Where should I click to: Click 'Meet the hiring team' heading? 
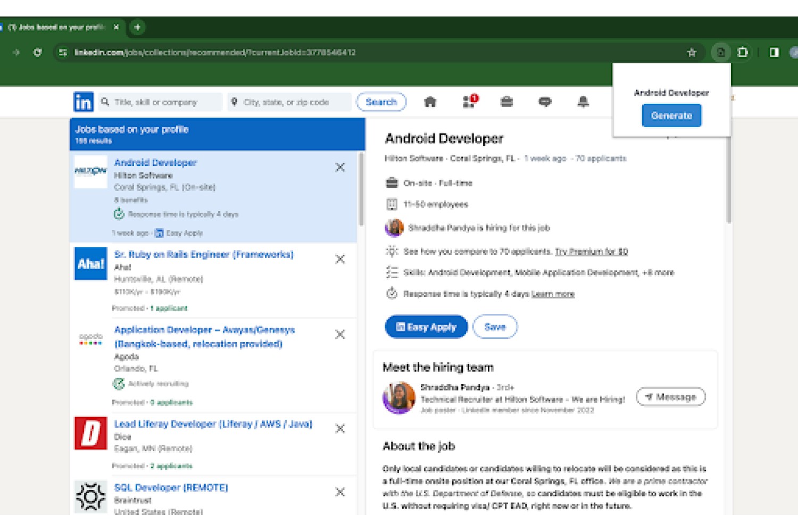[438, 367]
